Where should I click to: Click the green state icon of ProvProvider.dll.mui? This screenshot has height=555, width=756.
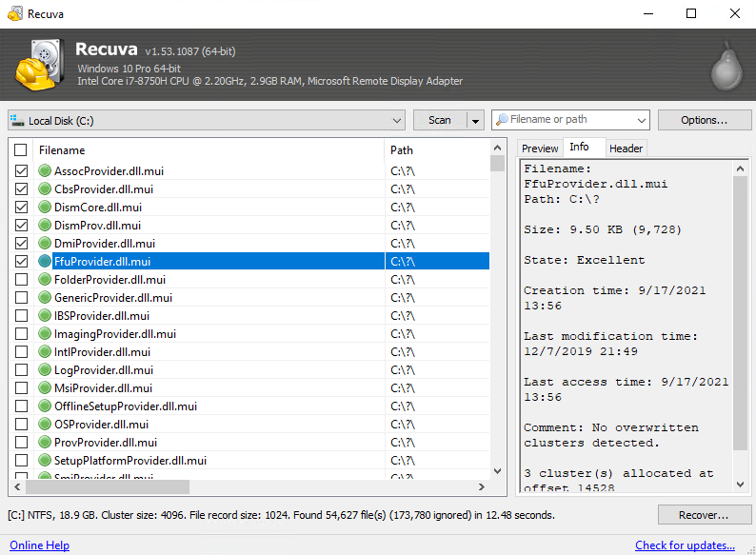coord(45,442)
